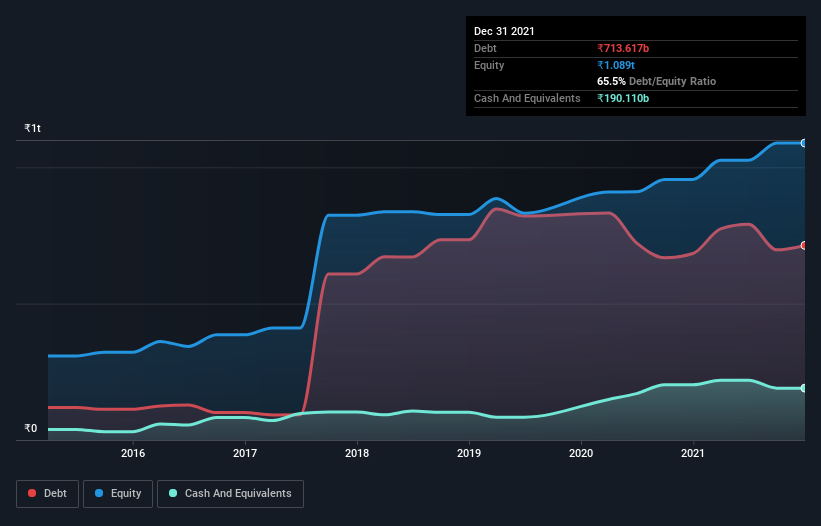Toggle the Cash And Equivalents series in the legend
This screenshot has height=526, width=821.
[230, 494]
